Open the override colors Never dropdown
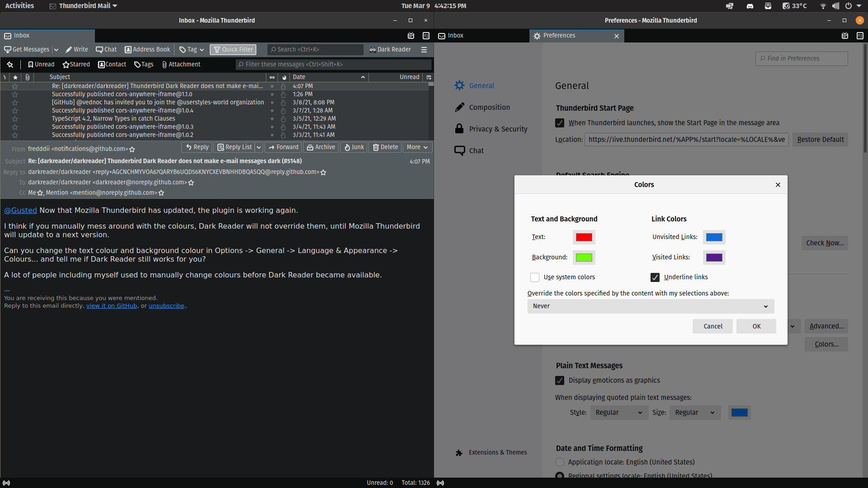868x488 pixels. (650, 306)
